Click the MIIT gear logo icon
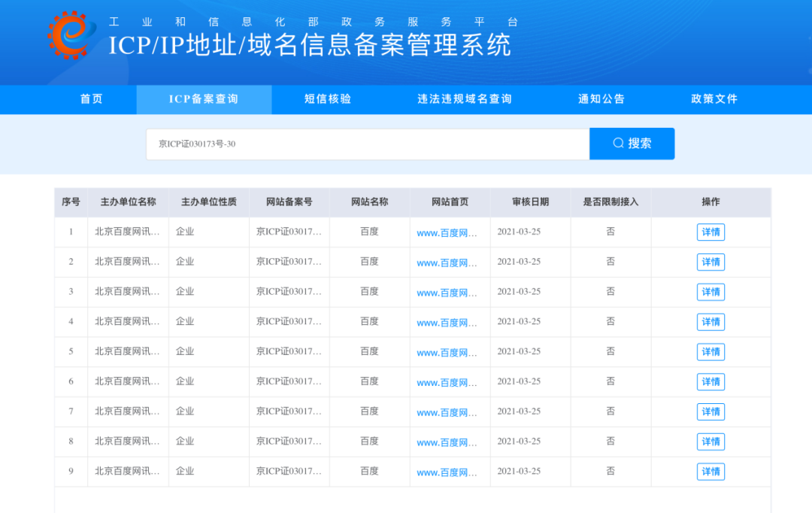Viewport: 812px width, 513px height. tap(71, 35)
